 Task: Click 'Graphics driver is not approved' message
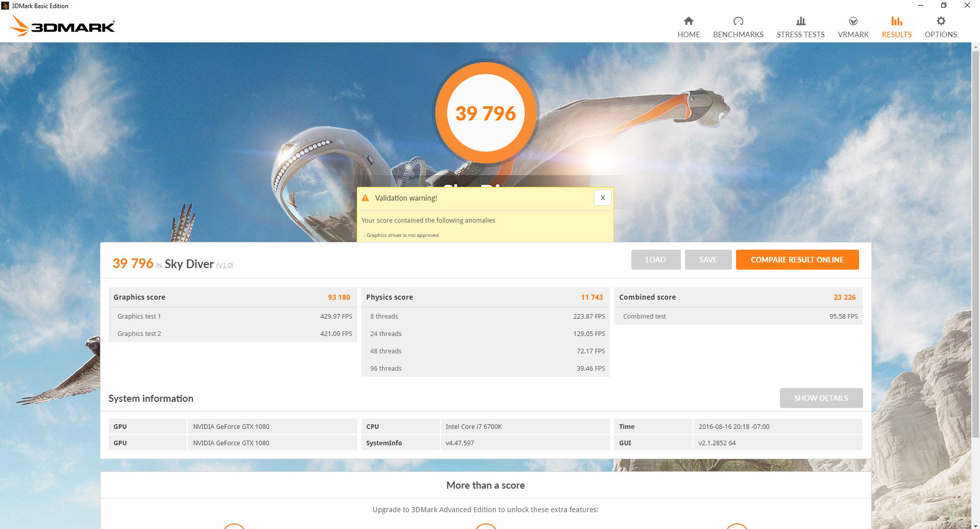402,235
